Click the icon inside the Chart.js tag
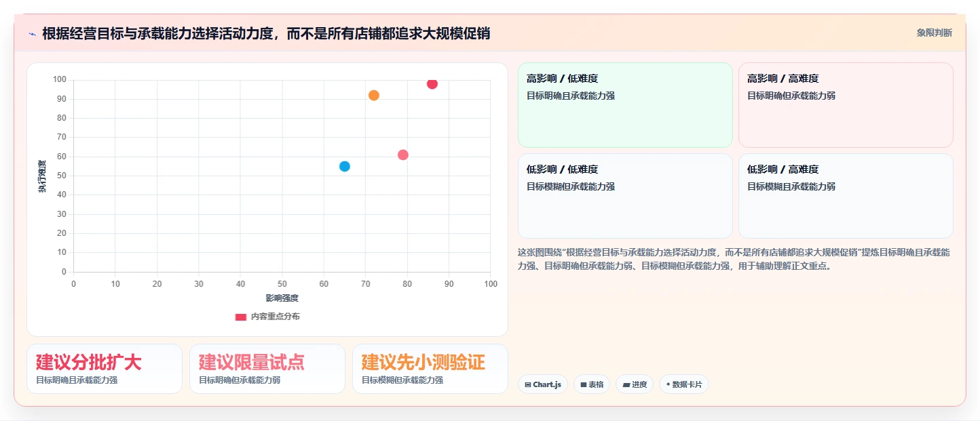 tap(528, 384)
